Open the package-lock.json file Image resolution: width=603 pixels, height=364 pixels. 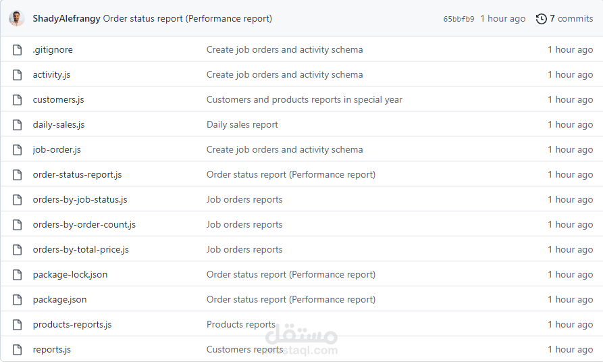pyautogui.click(x=70, y=275)
